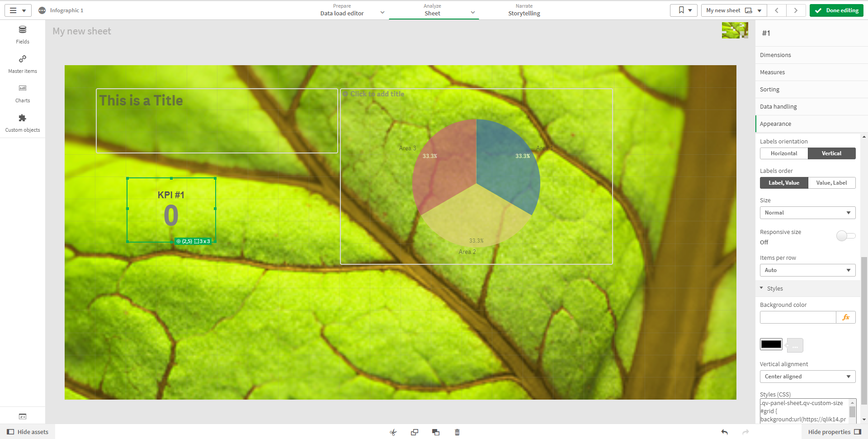Open the Items per row dropdown

[807, 270]
